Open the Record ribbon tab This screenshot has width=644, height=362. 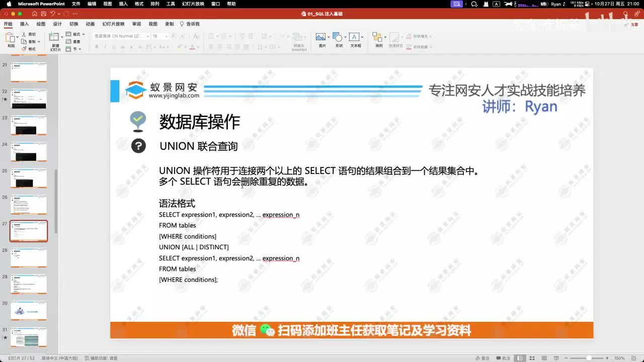tap(170, 24)
